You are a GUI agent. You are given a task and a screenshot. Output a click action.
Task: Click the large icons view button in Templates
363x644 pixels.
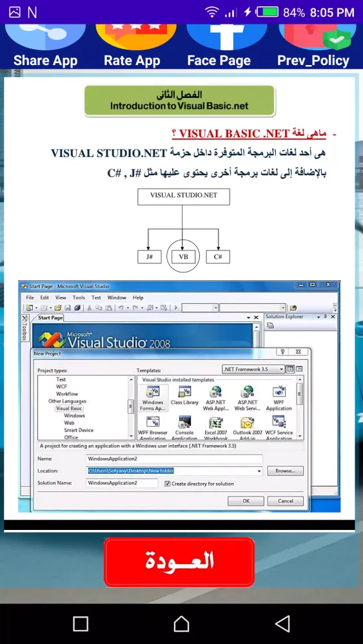pyautogui.click(x=291, y=369)
